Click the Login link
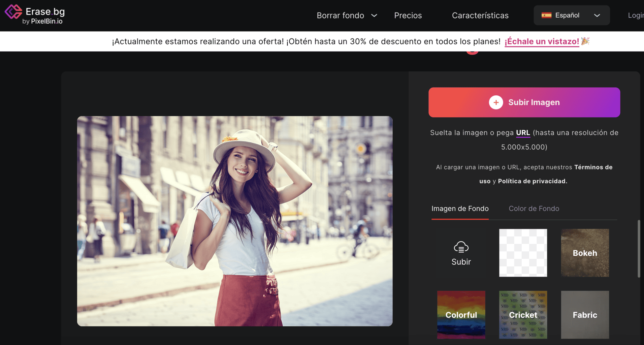This screenshot has height=345, width=644. pyautogui.click(x=636, y=15)
